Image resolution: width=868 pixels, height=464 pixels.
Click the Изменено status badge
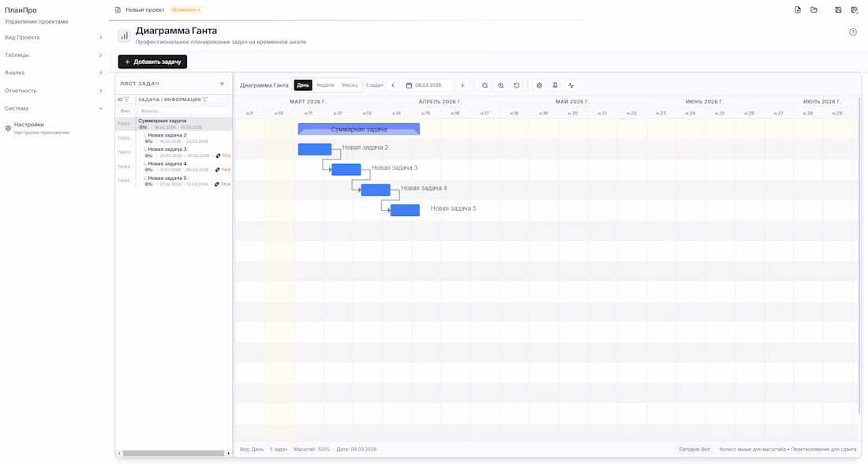tap(186, 10)
